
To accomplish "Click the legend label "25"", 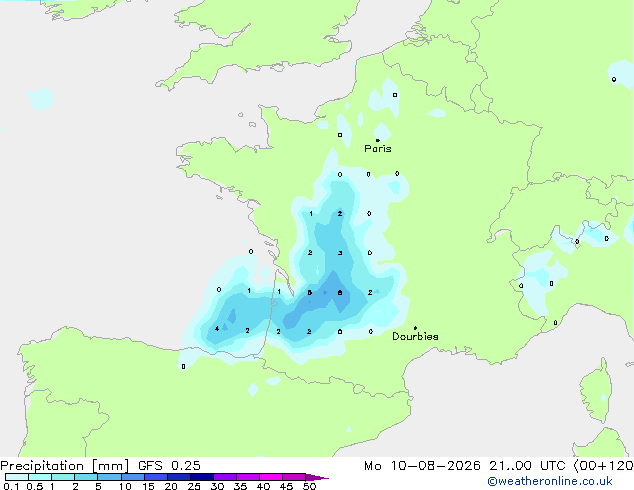I will (194, 486).
